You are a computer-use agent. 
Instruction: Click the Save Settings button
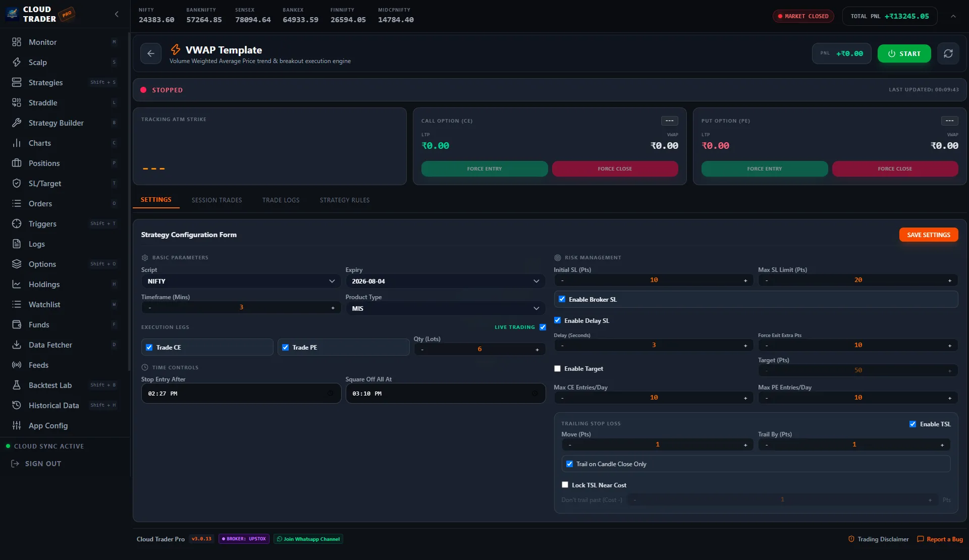coord(929,235)
